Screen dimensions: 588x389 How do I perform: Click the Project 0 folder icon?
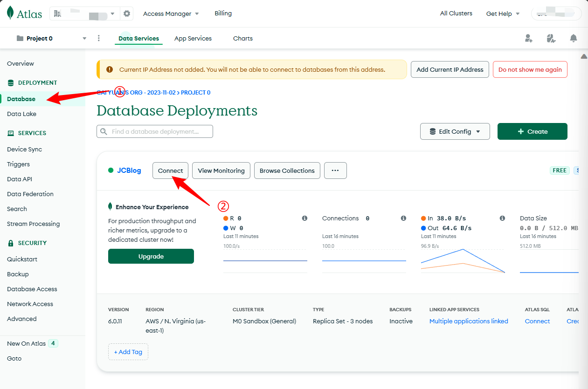20,38
